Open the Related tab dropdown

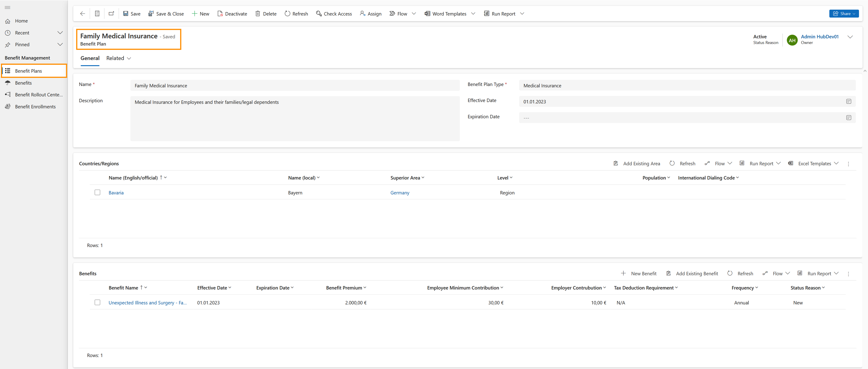tap(119, 58)
